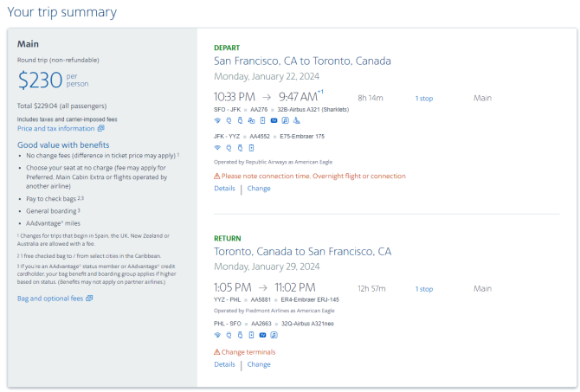
Task: Click the external link icon beside Price and tax information
Action: tap(101, 128)
